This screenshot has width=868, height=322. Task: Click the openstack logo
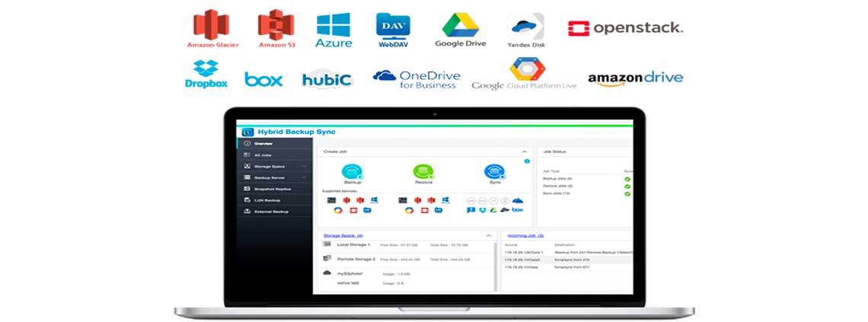[626, 28]
